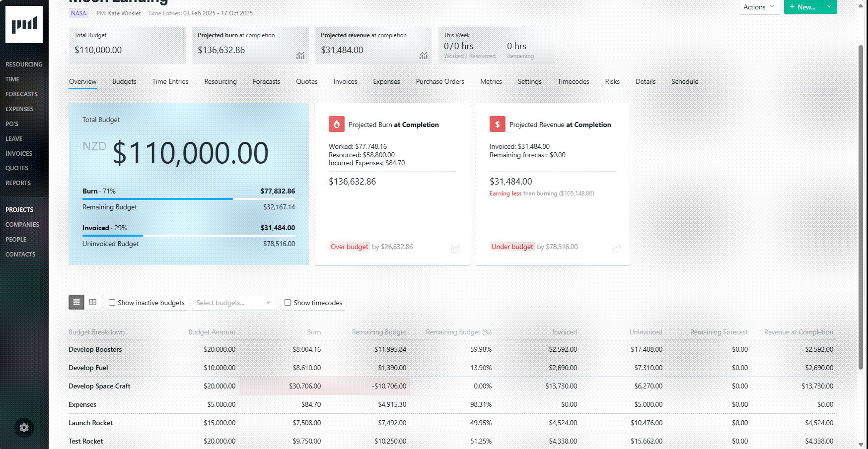868x449 pixels.
Task: Expand the New button dropdown arrow
Action: tap(829, 6)
